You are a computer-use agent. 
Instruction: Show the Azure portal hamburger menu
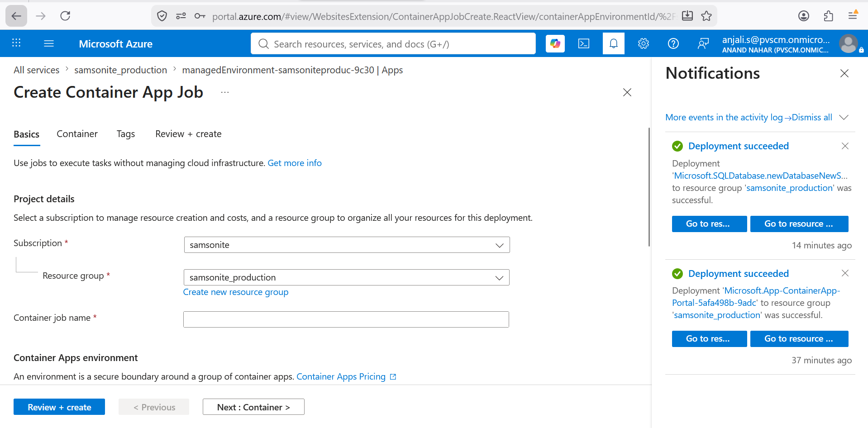tap(49, 43)
